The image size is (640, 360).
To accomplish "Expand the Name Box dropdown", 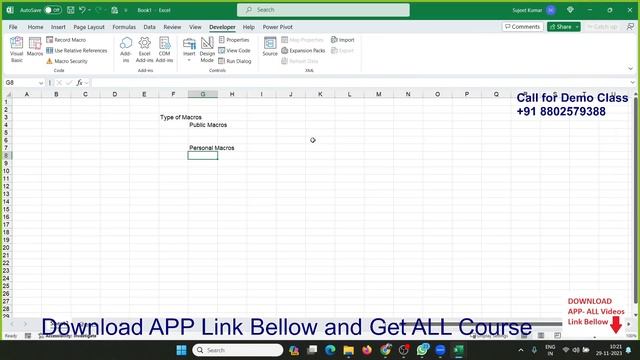I will (40, 83).
